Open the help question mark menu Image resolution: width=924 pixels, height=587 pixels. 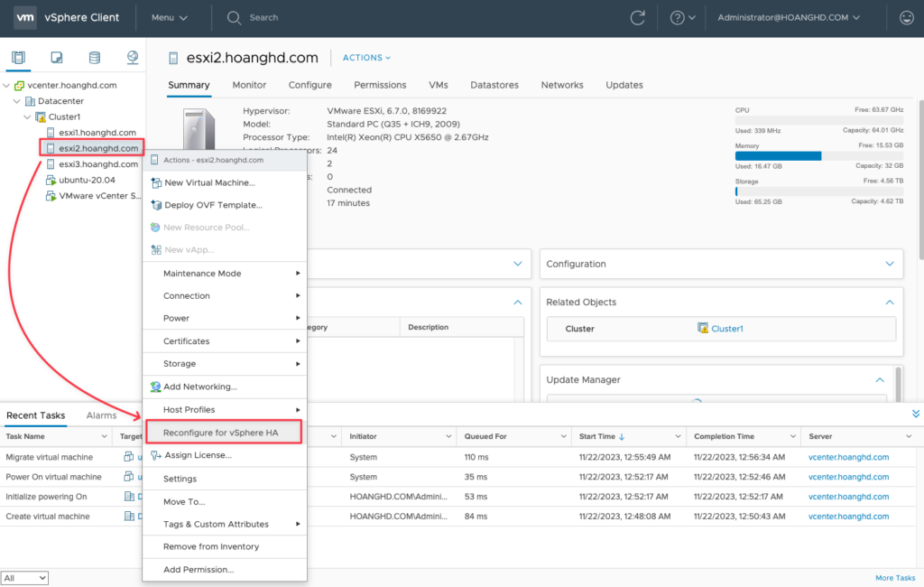(x=682, y=18)
